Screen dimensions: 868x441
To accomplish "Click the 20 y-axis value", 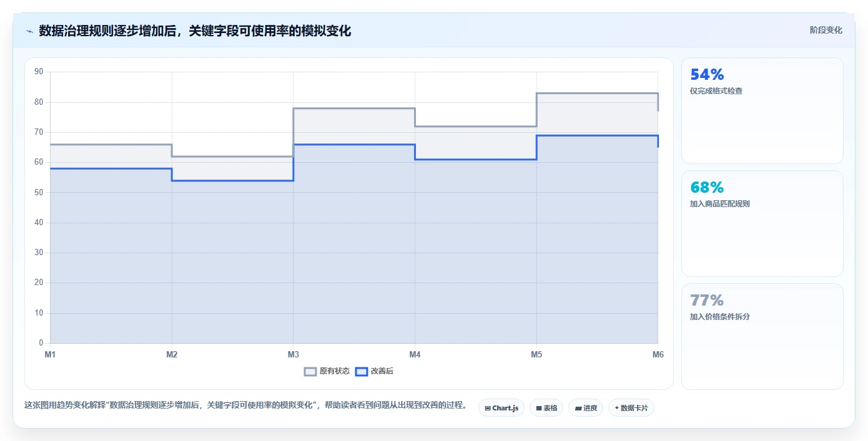I will tap(39, 283).
